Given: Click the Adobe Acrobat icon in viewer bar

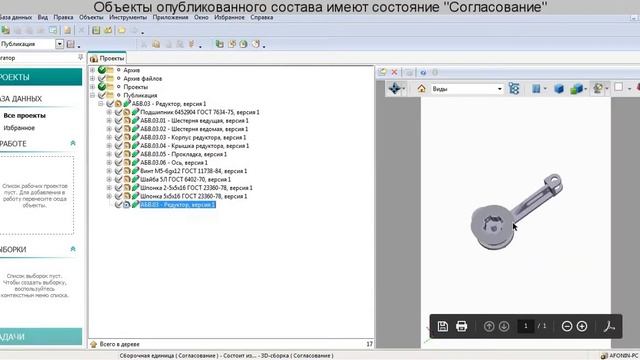Looking at the screenshot, I should click(x=609, y=326).
